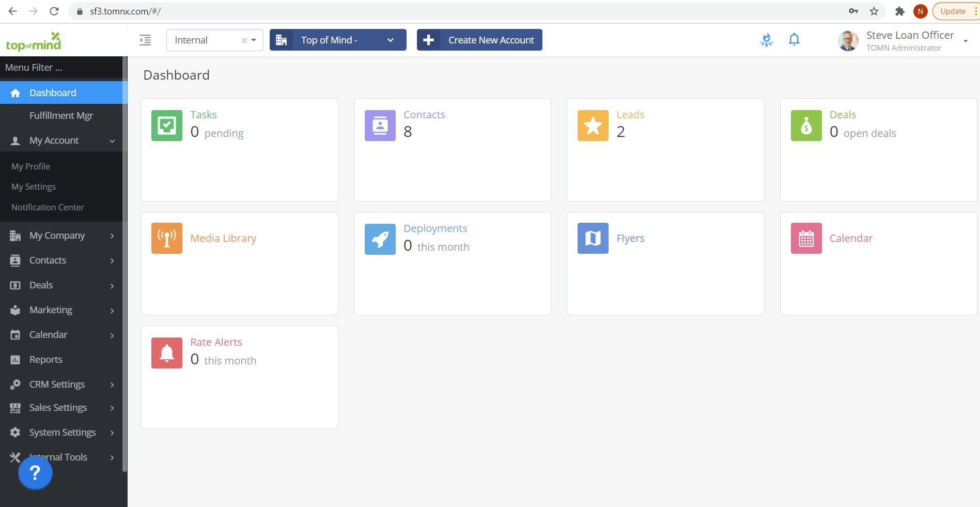Select Notification Center in the sidebar
This screenshot has height=507, width=980.
click(48, 207)
